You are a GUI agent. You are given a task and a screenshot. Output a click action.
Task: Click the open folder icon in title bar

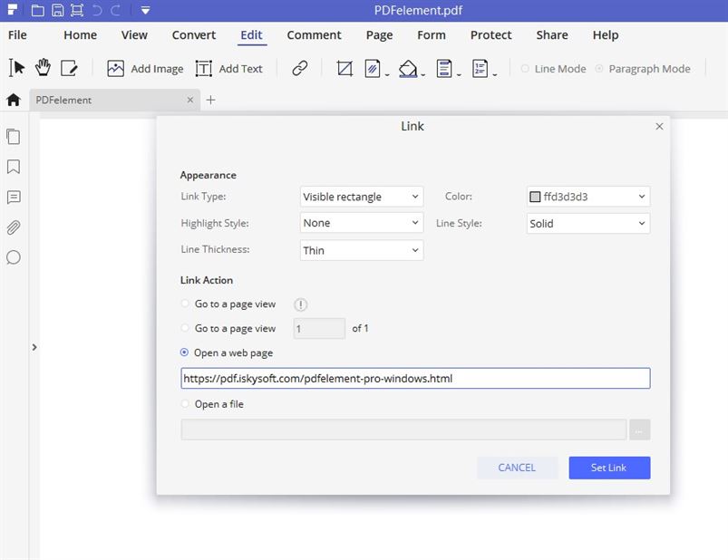tap(37, 10)
